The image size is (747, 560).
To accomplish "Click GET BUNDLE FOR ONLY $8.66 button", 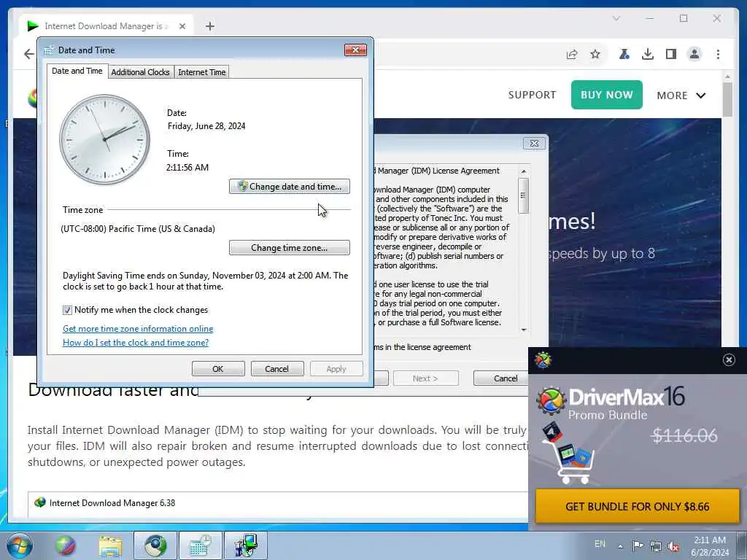I will coord(638,506).
